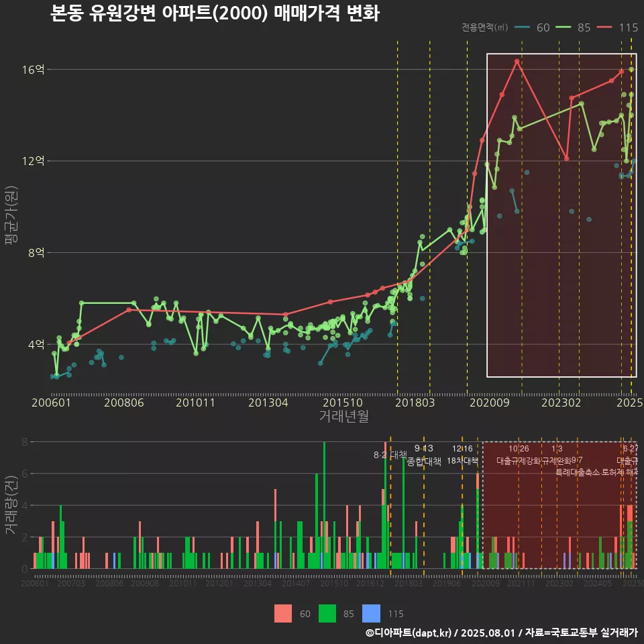Image resolution: width=644 pixels, height=644 pixels.
Task: Select the teal 60 line swatch in top legend
Action: (x=522, y=28)
